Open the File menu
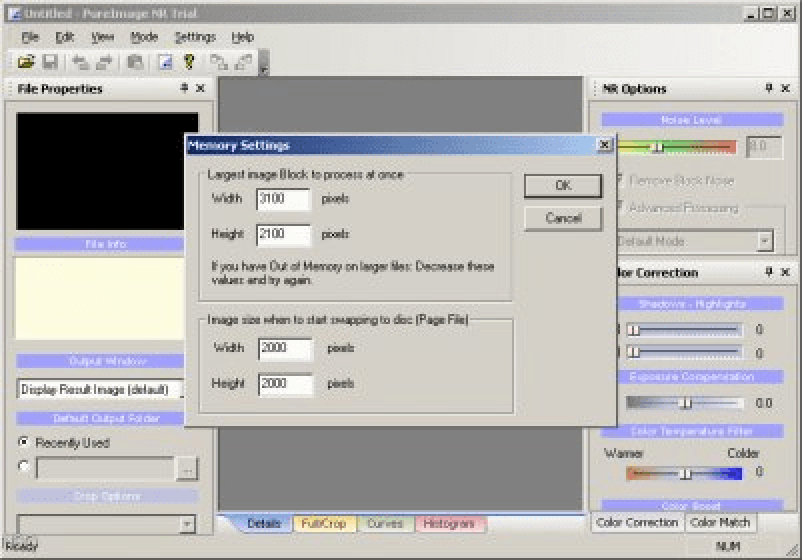This screenshot has height=560, width=802. 30,37
